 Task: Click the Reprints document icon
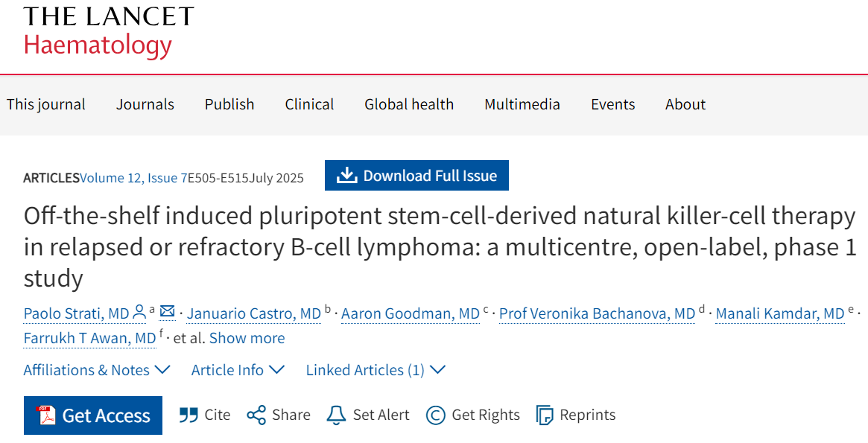545,415
